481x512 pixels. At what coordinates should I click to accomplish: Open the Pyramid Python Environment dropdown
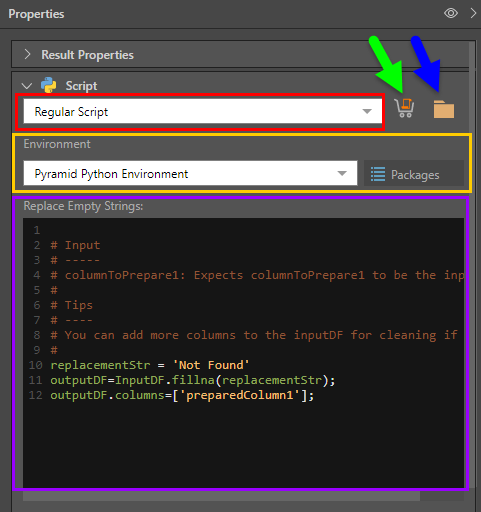point(190,173)
